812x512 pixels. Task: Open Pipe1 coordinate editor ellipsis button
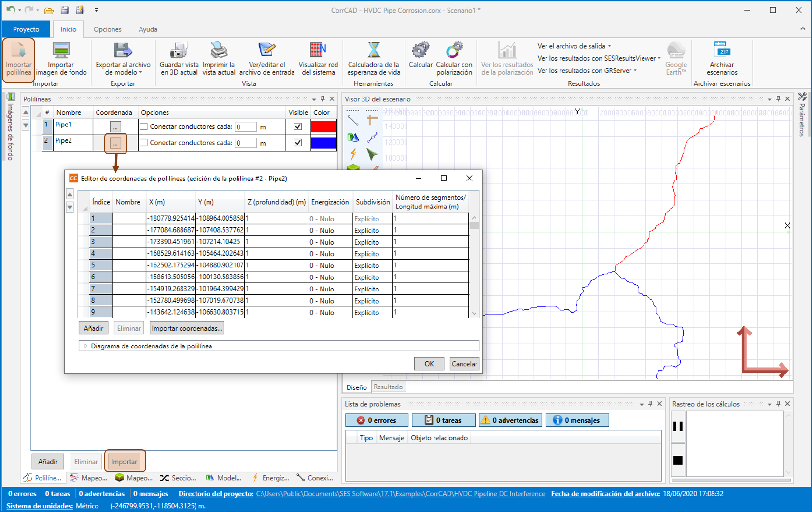coord(115,127)
